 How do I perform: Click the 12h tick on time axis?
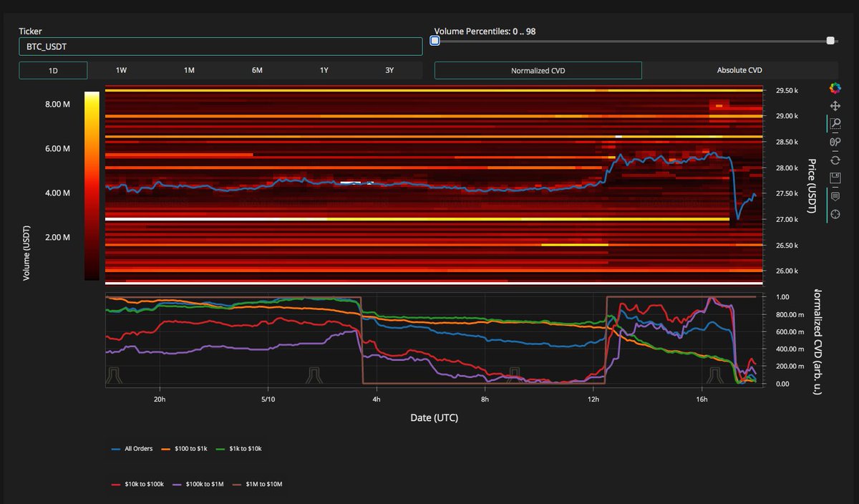(593, 399)
